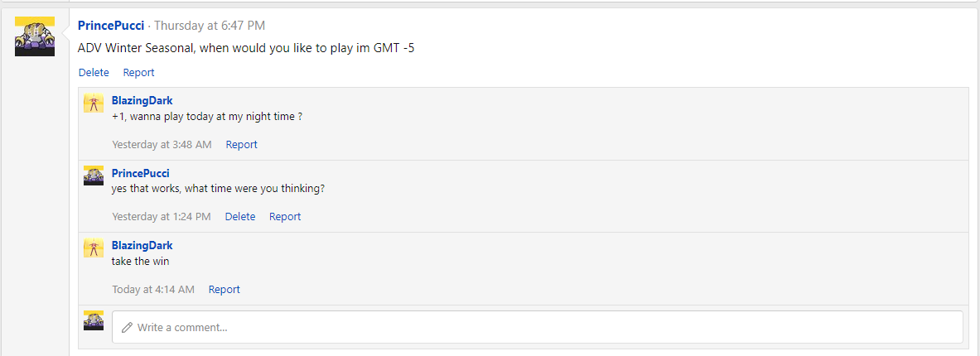
Task: Click BlazingDark's avatar beside the 'take the win' comment
Action: click(x=93, y=248)
